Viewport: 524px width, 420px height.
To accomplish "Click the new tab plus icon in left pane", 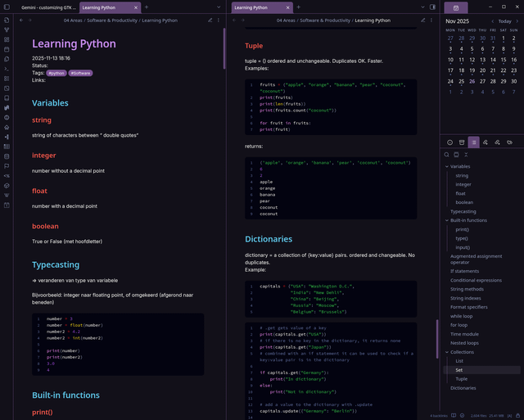I will (x=147, y=7).
